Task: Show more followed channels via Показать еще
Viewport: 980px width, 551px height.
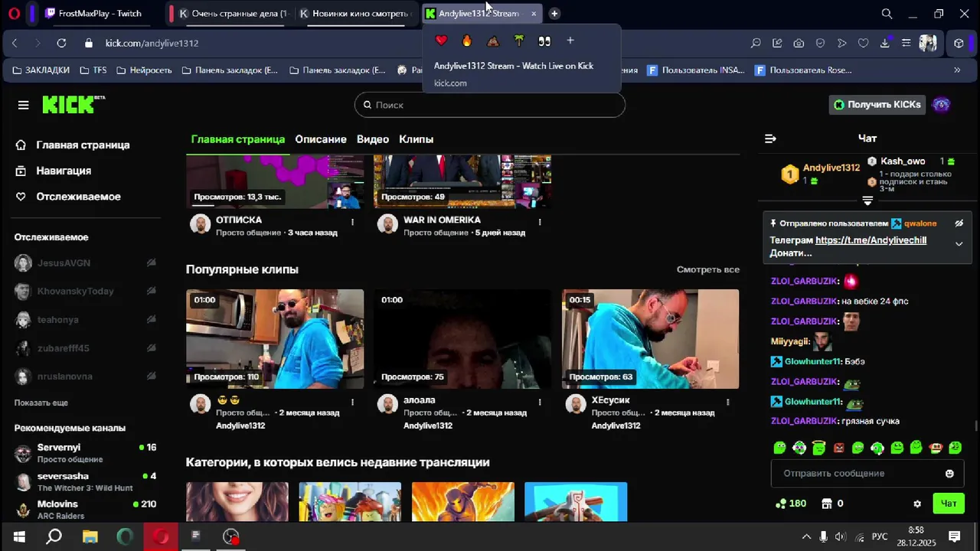Action: tap(41, 403)
